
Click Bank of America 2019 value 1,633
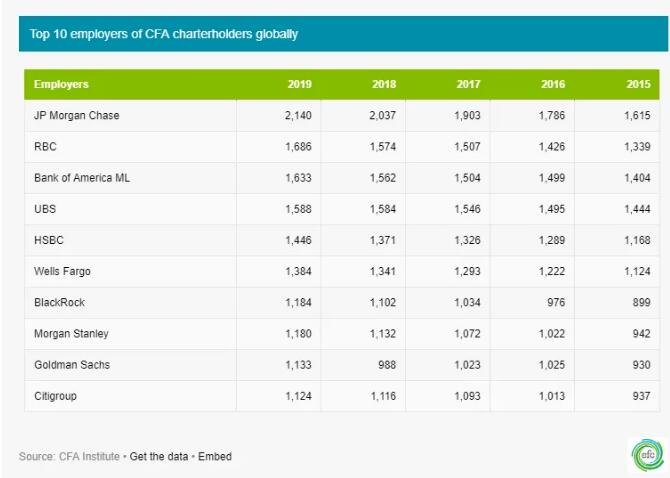pyautogui.click(x=298, y=178)
